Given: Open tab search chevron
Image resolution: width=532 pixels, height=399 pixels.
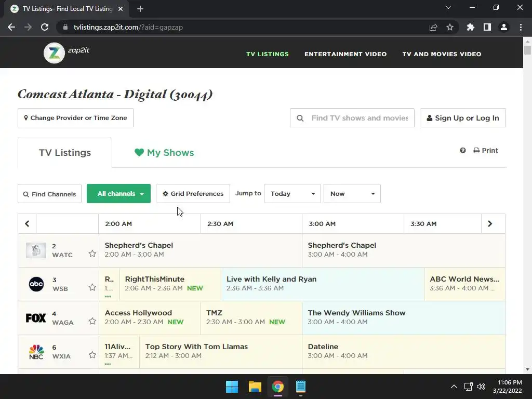Looking at the screenshot, I should (x=448, y=7).
